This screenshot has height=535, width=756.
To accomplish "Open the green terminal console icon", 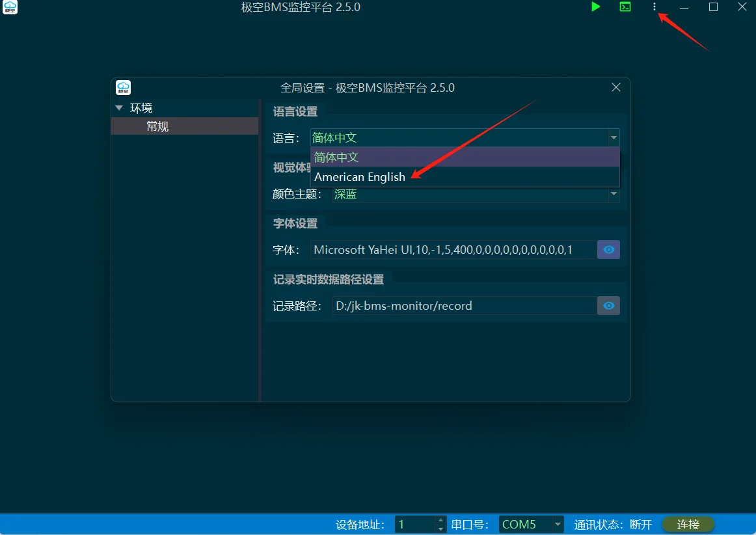I will 625,7.
